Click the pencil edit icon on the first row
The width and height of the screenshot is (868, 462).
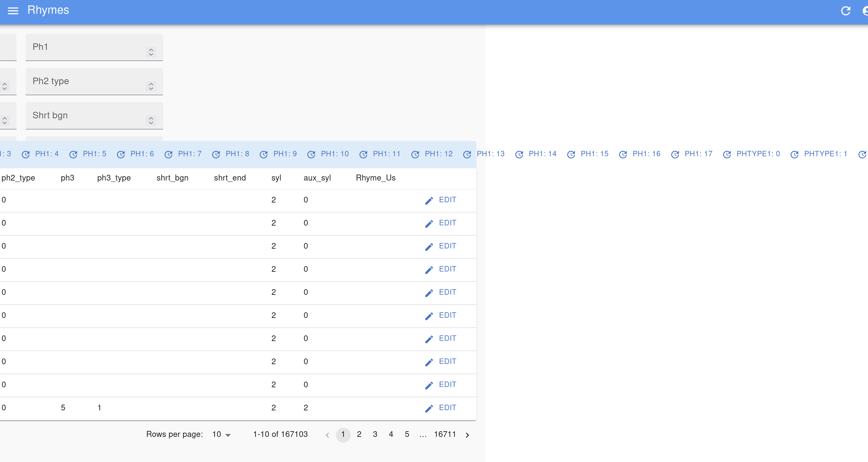(x=429, y=200)
